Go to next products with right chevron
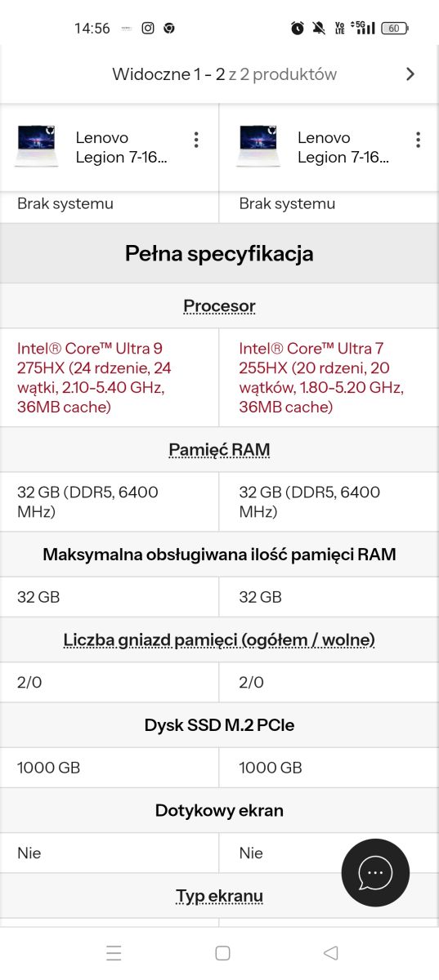The image size is (439, 980). pyautogui.click(x=410, y=74)
